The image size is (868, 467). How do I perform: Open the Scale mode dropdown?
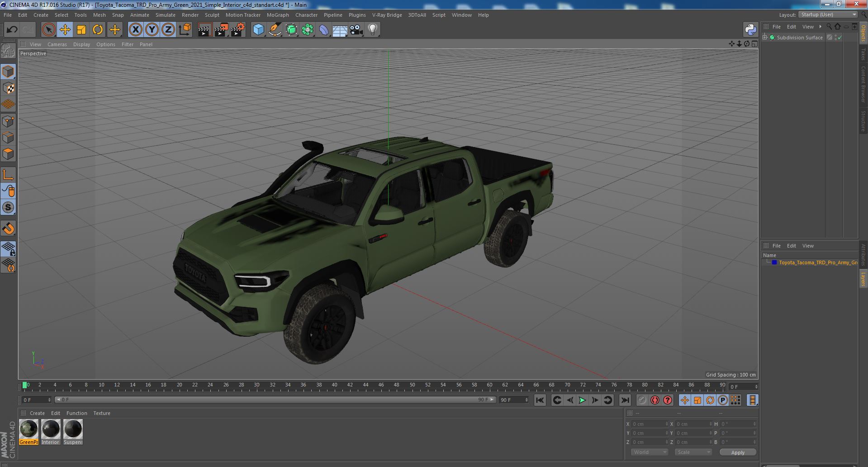tap(693, 452)
